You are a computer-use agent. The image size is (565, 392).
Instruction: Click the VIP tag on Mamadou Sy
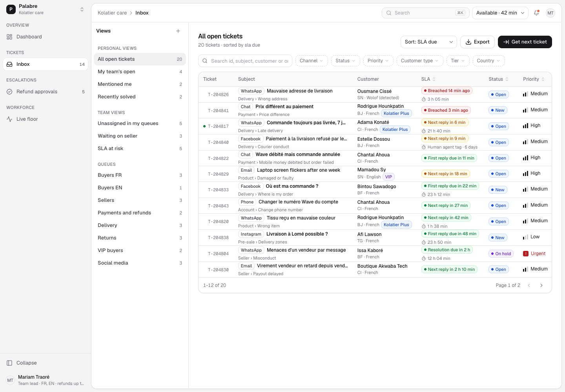pos(388,177)
